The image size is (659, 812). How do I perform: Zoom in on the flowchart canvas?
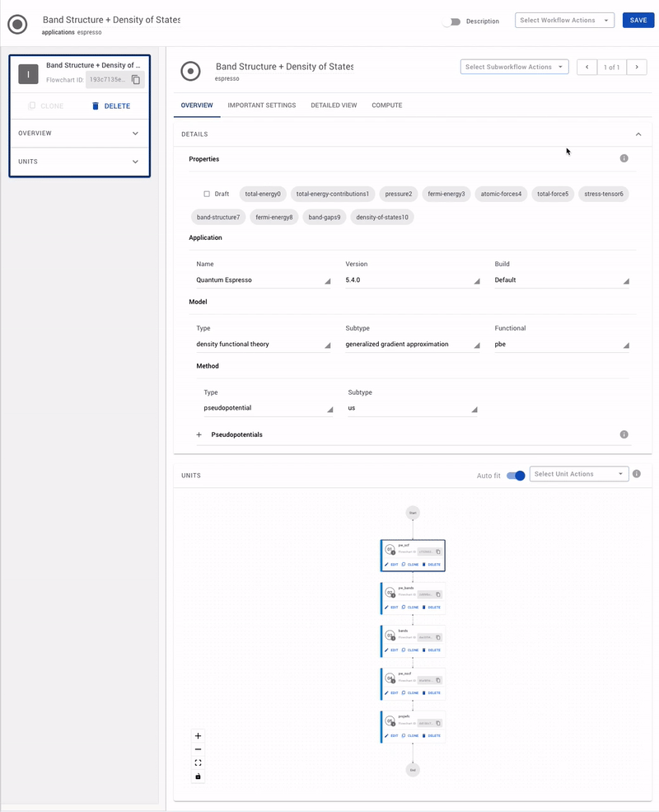199,736
